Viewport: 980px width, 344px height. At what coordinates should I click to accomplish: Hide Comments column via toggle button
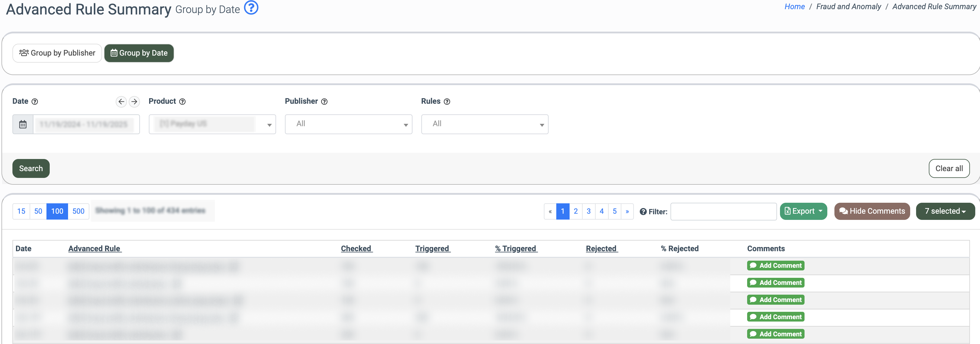872,211
